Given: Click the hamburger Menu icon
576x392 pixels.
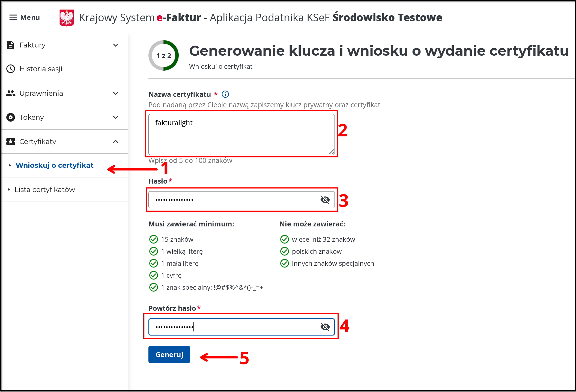Looking at the screenshot, I should point(13,17).
